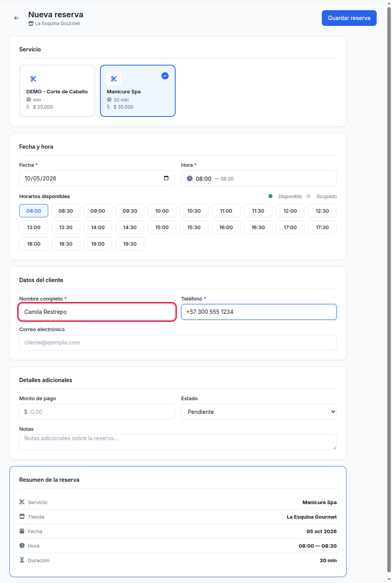392x583 pixels.
Task: Click the Nombre completo field with Camila Restrepo
Action: (97, 312)
